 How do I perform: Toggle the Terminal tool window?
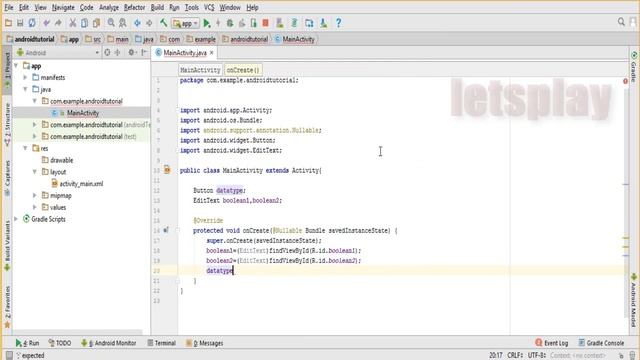162,343
